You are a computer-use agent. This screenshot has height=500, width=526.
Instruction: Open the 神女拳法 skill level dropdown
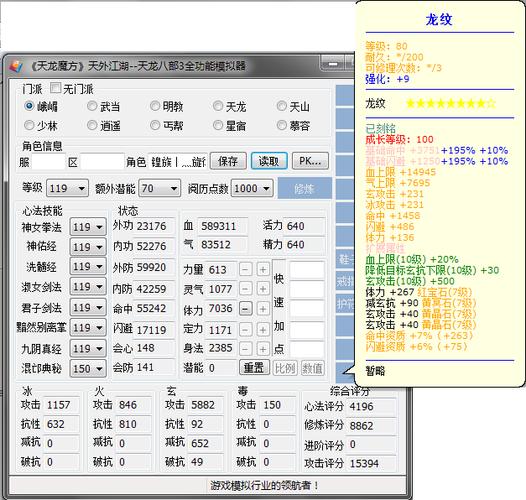[88, 227]
